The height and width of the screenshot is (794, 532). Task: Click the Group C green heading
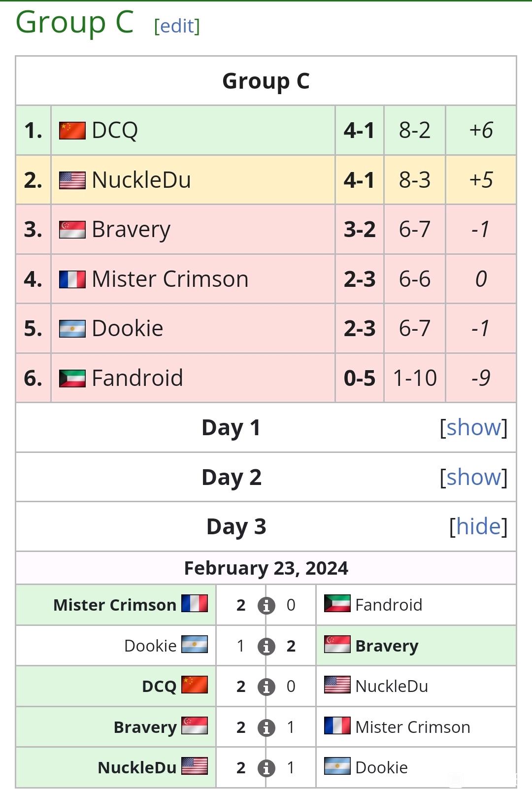(x=74, y=22)
